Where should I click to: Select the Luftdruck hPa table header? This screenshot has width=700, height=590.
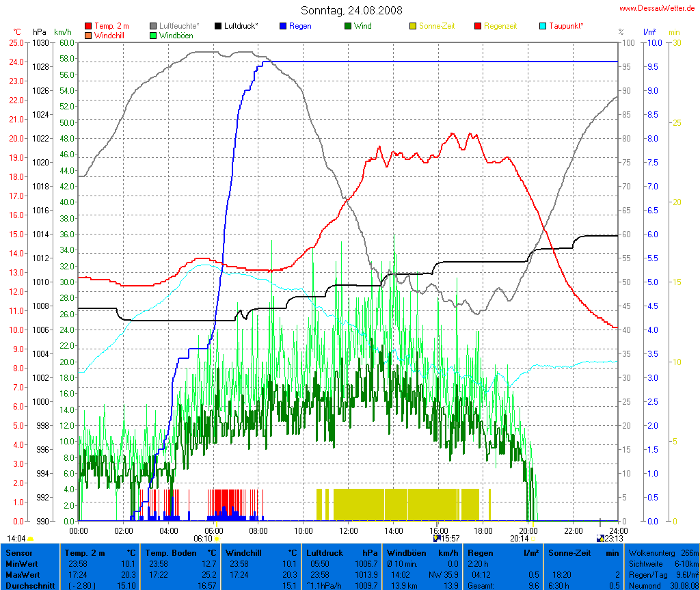[342, 552]
